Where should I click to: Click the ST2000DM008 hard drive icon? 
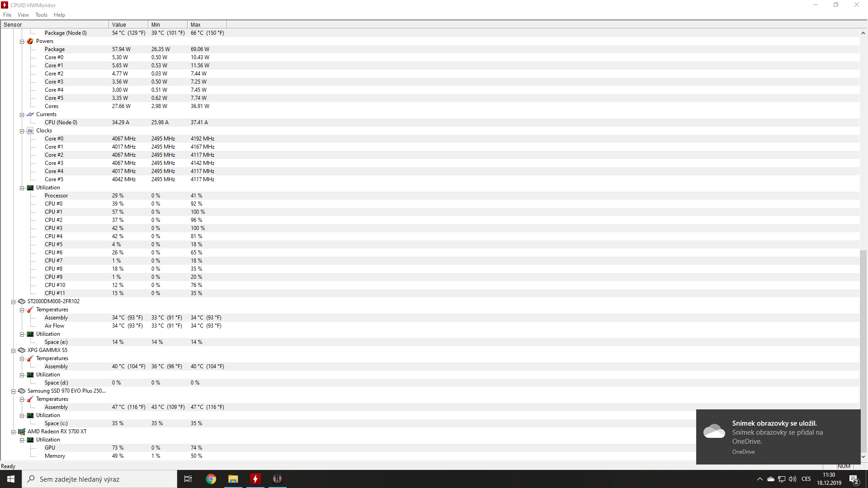(x=22, y=301)
